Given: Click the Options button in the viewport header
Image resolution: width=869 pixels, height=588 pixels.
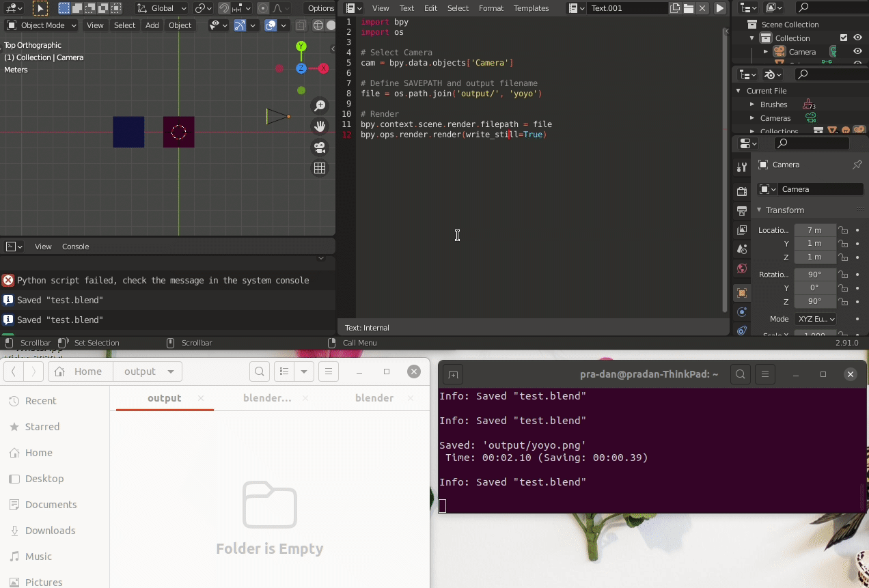Looking at the screenshot, I should point(320,8).
